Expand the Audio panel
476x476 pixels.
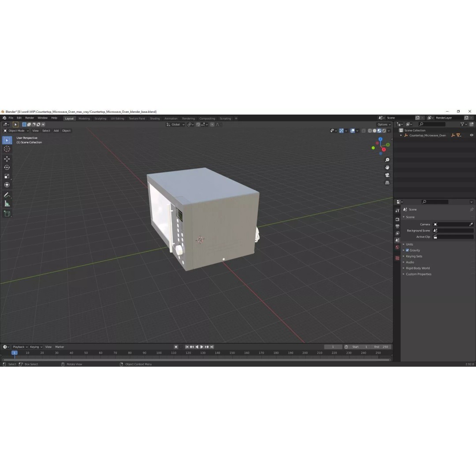(410, 262)
